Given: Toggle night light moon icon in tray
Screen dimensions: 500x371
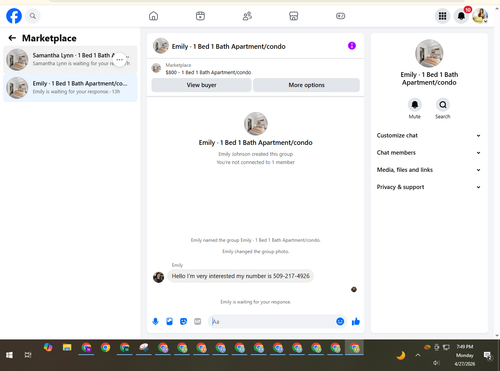Looking at the screenshot, I should [401, 355].
